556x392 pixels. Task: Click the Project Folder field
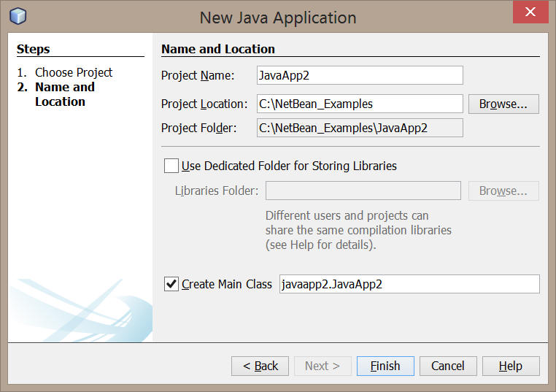(360, 128)
